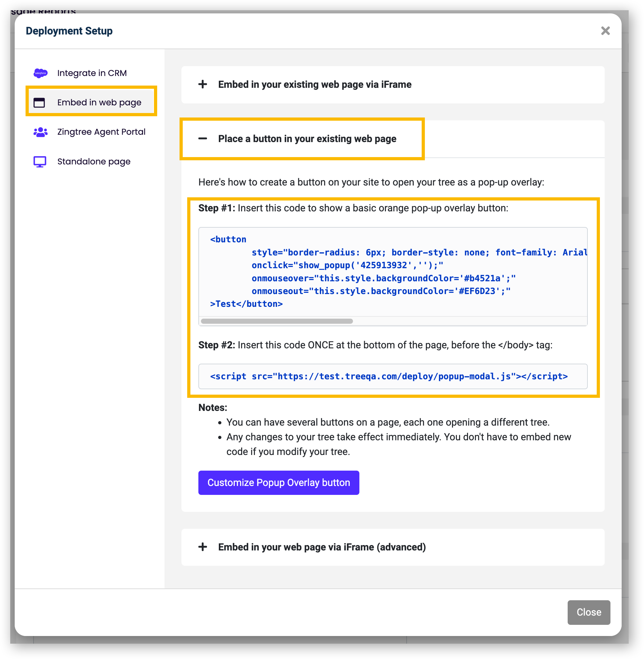Click the monitor icon beside Standalone page
Image resolution: width=644 pixels, height=659 pixels.
point(40,161)
